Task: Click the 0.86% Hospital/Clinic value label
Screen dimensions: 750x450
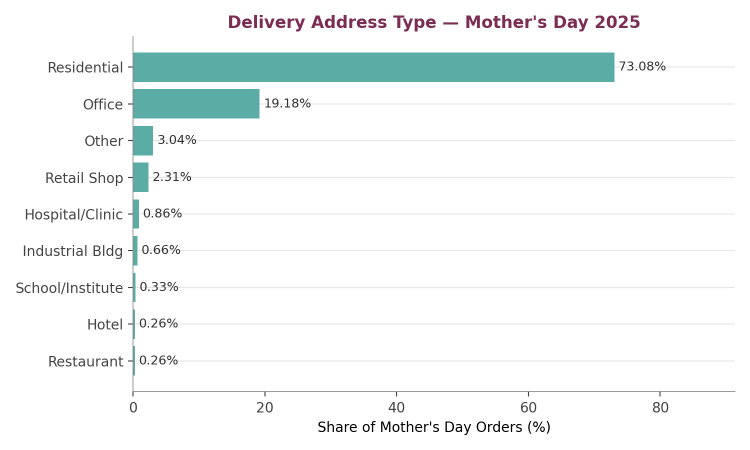Action: coord(163,213)
